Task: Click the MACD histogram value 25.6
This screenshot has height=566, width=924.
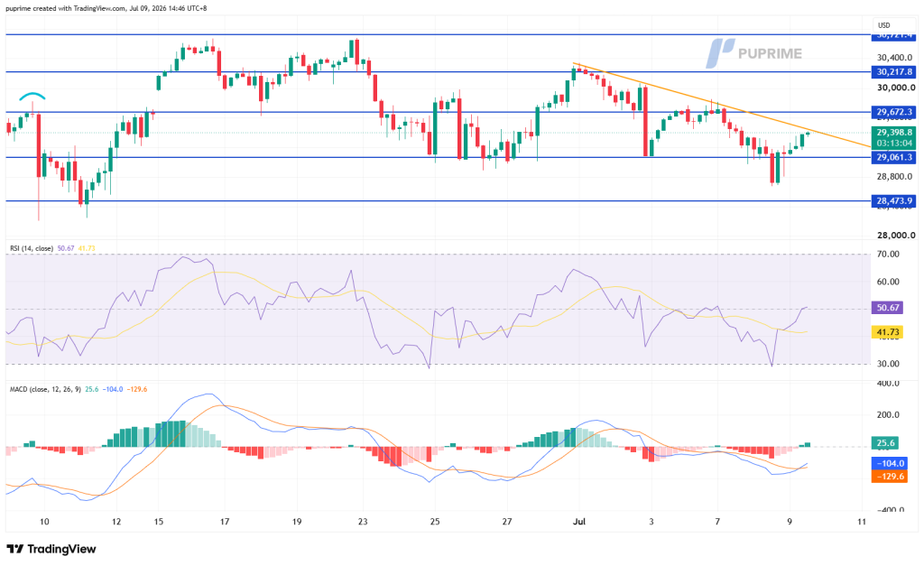Action: [x=885, y=442]
